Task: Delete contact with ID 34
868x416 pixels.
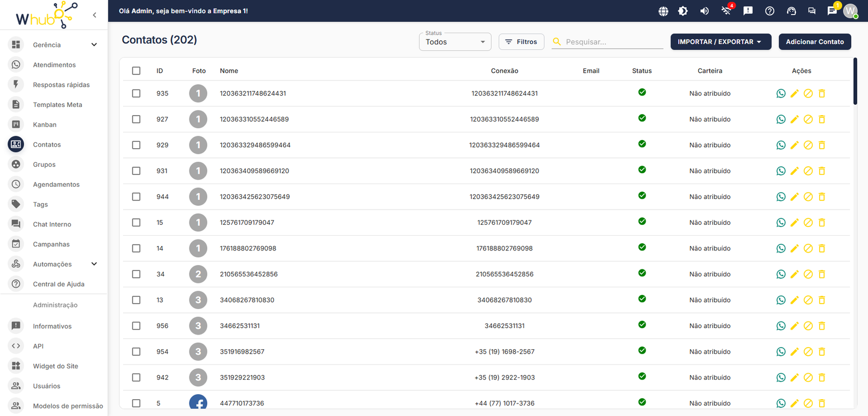Action: click(x=821, y=274)
